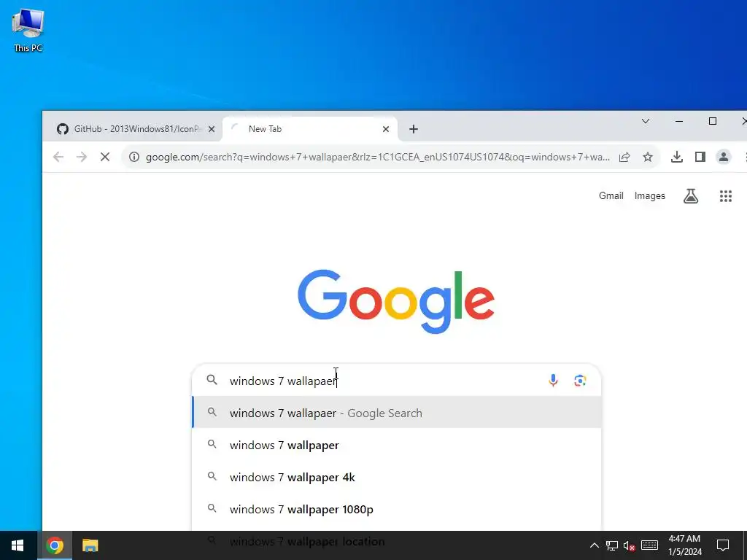
Task: Start search by voice microphone
Action: point(553,381)
